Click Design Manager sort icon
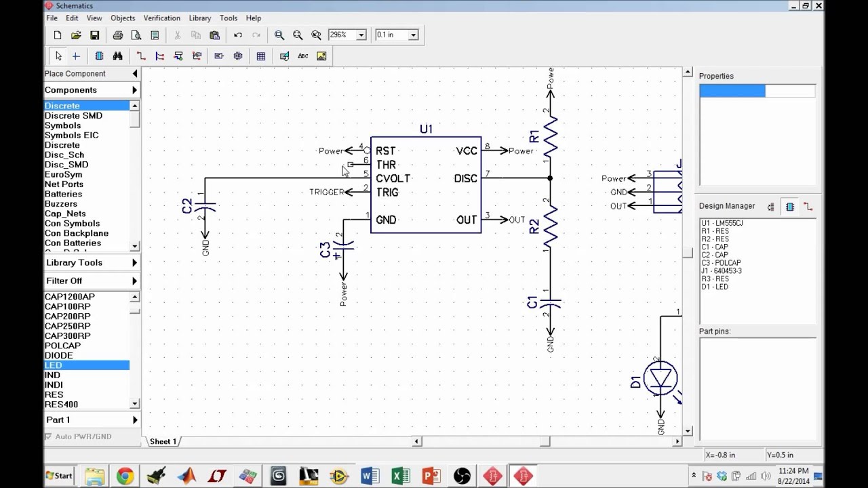The image size is (868, 488). [771, 207]
